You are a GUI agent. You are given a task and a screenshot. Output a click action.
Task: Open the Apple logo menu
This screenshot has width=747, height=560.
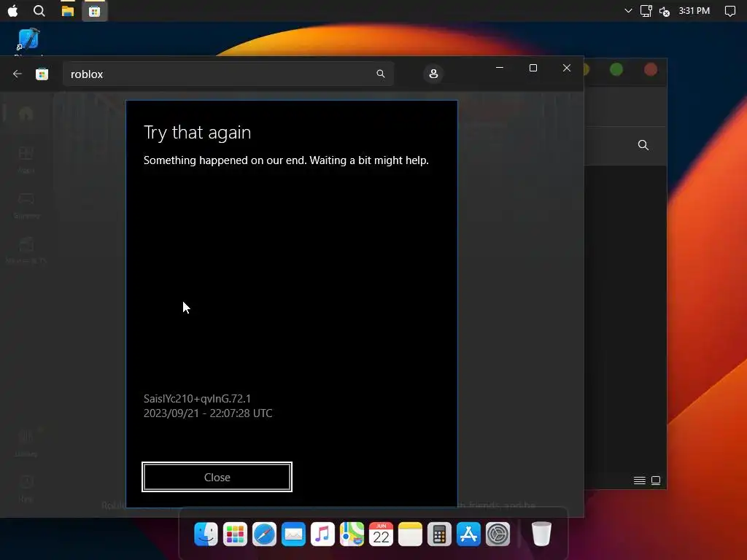coord(13,10)
